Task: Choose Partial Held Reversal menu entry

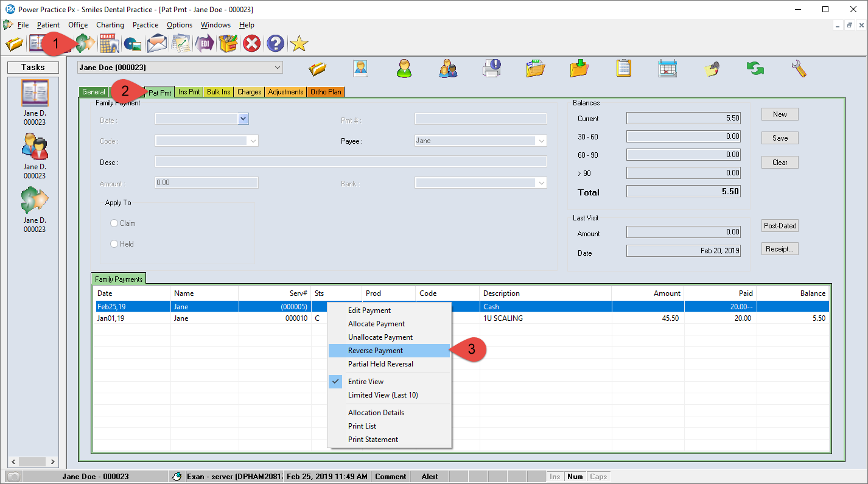Action: coord(390,364)
